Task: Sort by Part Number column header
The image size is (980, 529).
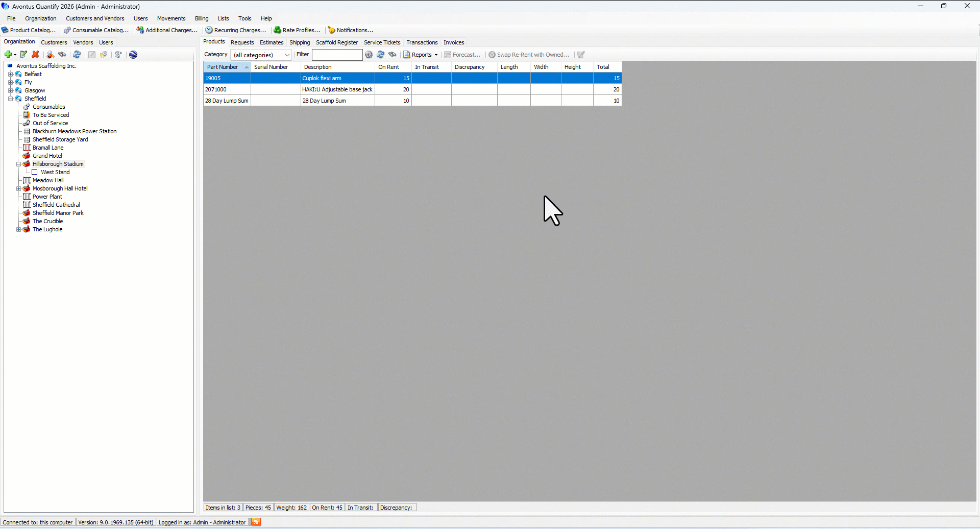Action: (227, 67)
